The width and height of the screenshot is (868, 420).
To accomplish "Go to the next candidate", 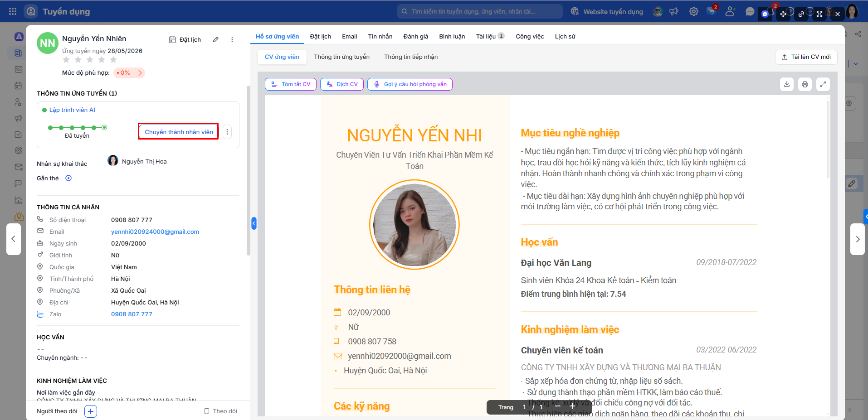I will click(857, 239).
